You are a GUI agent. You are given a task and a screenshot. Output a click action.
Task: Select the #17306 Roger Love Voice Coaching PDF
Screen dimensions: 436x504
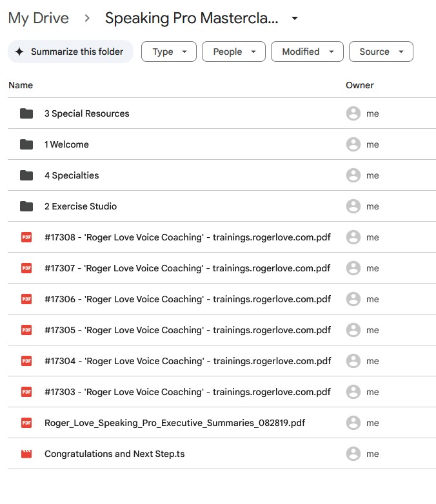coord(187,299)
